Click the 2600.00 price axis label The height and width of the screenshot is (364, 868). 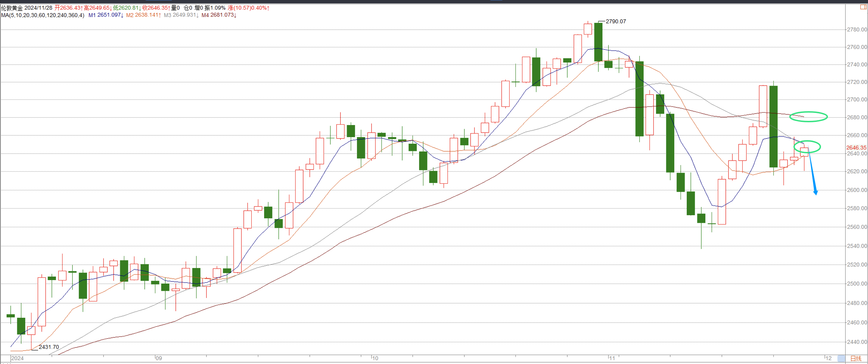point(857,190)
